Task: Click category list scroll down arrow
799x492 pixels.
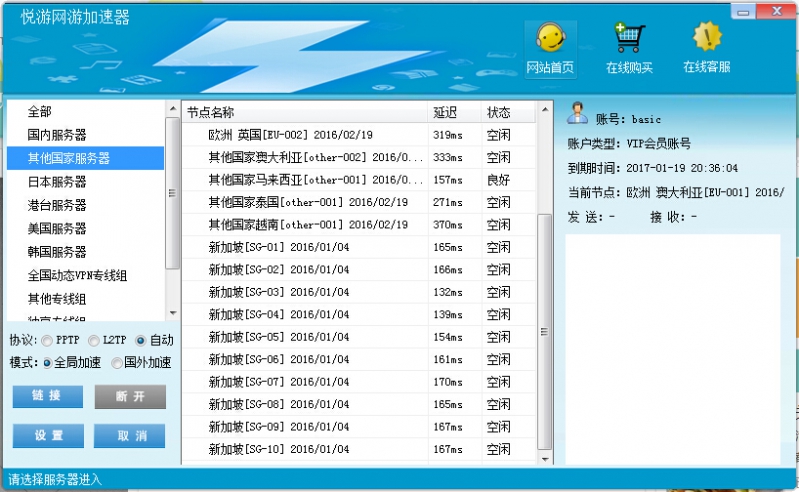Action: tap(173, 313)
